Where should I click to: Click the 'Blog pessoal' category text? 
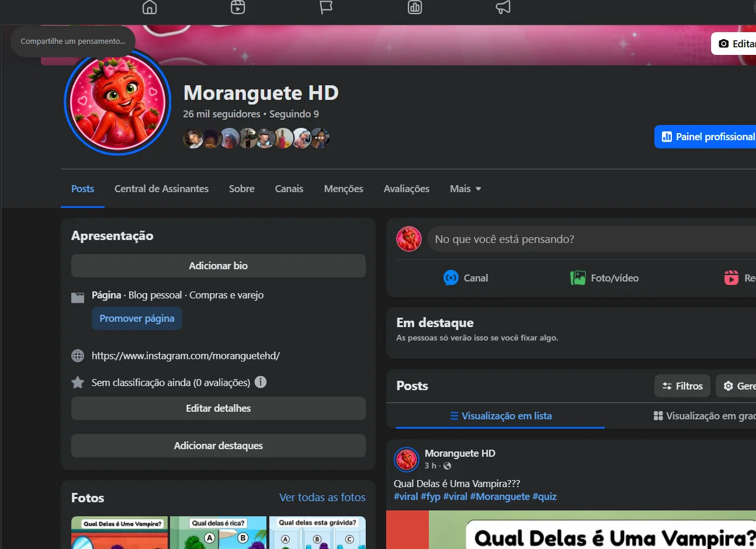click(x=155, y=295)
